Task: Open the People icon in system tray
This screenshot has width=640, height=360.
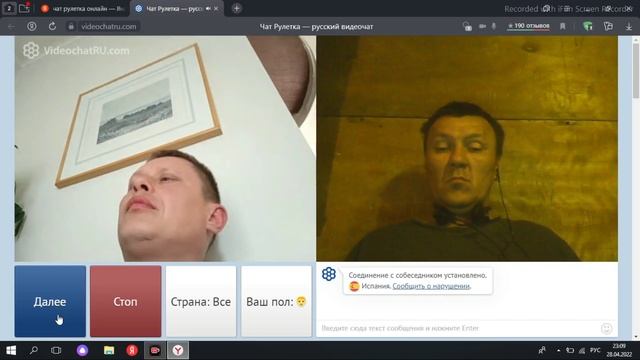Action: tap(542, 350)
